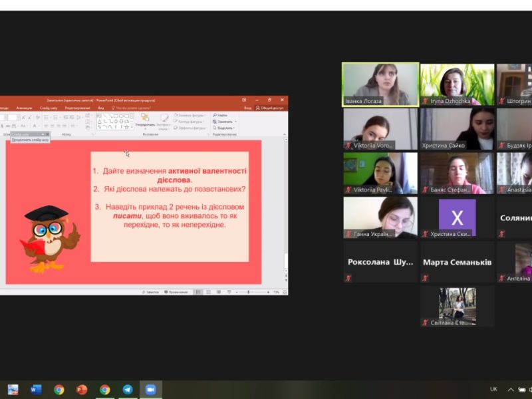The image size is (532, 399).
Task: Click the Share (Общий доступ) button
Action: 270,107
